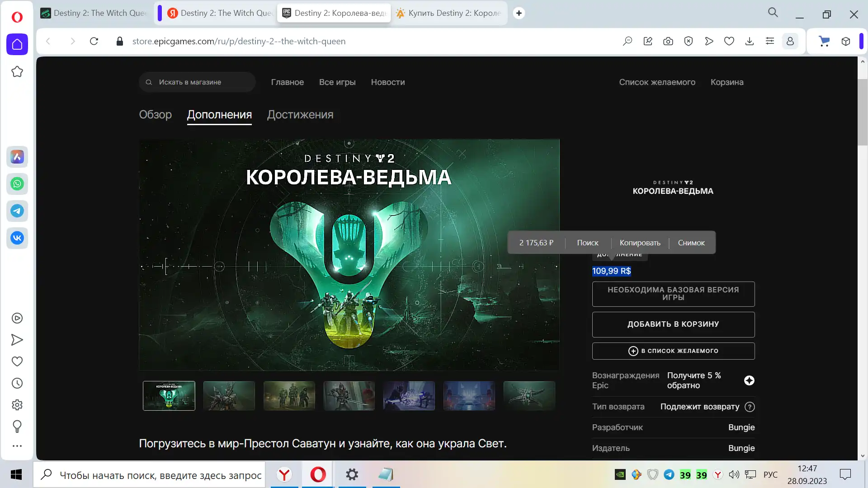868x488 pixels.
Task: Open the shopping cart icon in toolbar
Action: tap(824, 41)
